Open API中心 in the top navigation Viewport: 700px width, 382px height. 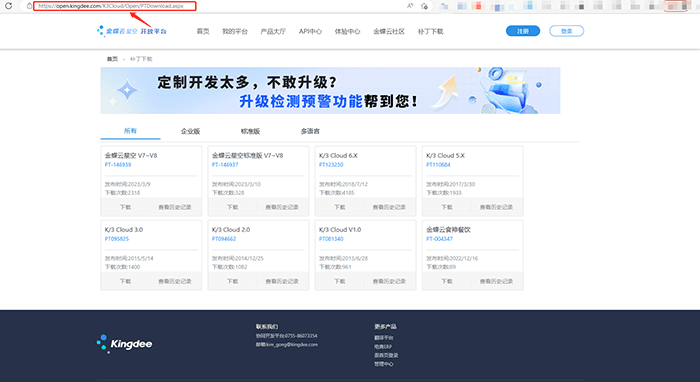point(310,31)
